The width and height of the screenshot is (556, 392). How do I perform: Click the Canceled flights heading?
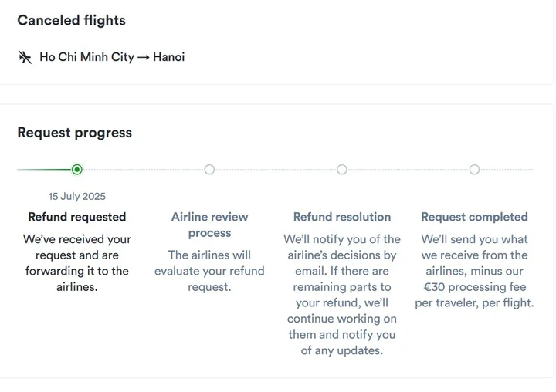click(x=71, y=21)
